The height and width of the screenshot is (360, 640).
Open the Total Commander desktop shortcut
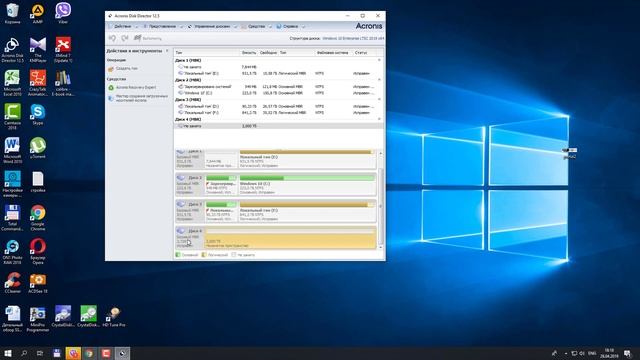pos(12,218)
